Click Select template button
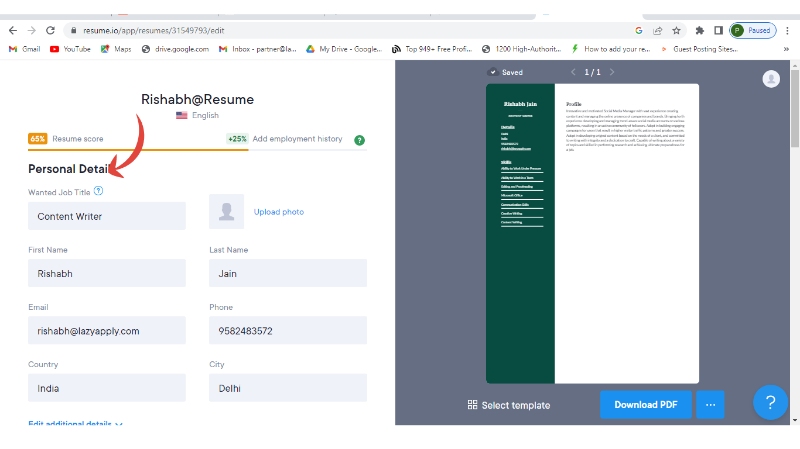 point(508,405)
